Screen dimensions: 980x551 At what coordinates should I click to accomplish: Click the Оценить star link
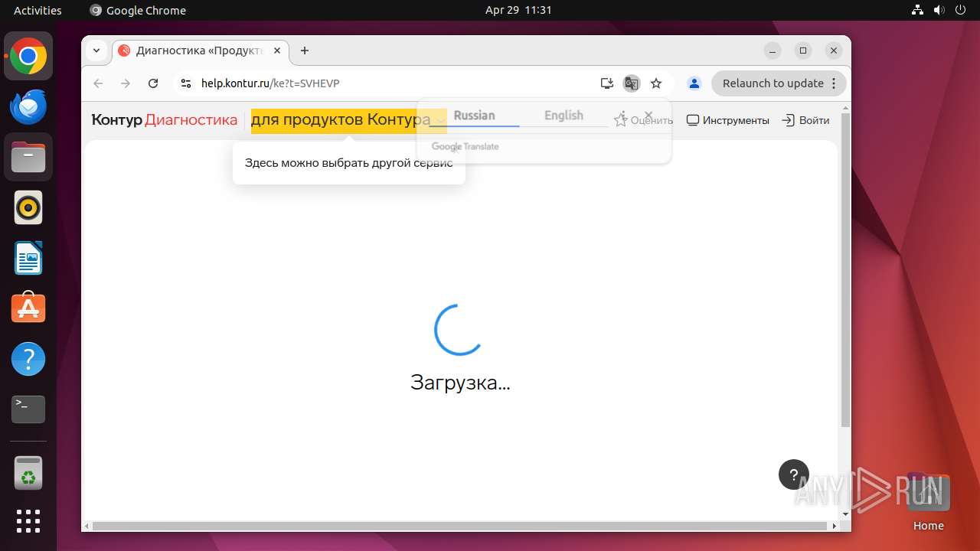pos(643,120)
